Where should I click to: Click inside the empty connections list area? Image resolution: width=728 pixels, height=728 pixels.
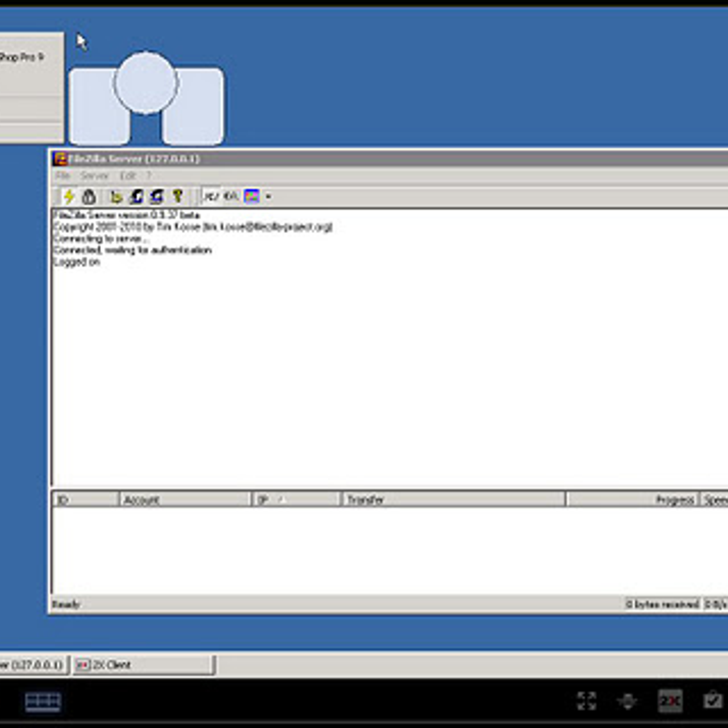click(391, 550)
